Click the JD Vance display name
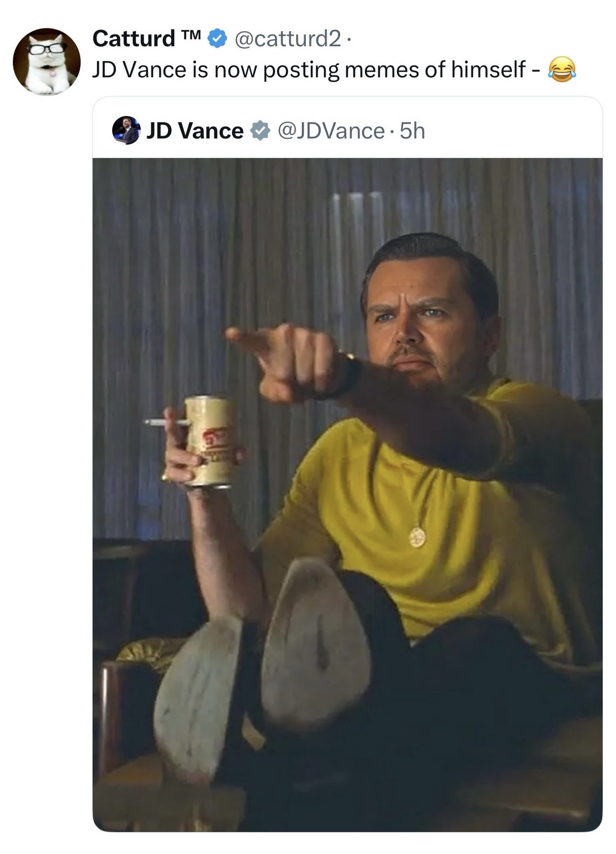Viewport: 616px width, 854px height. [195, 131]
